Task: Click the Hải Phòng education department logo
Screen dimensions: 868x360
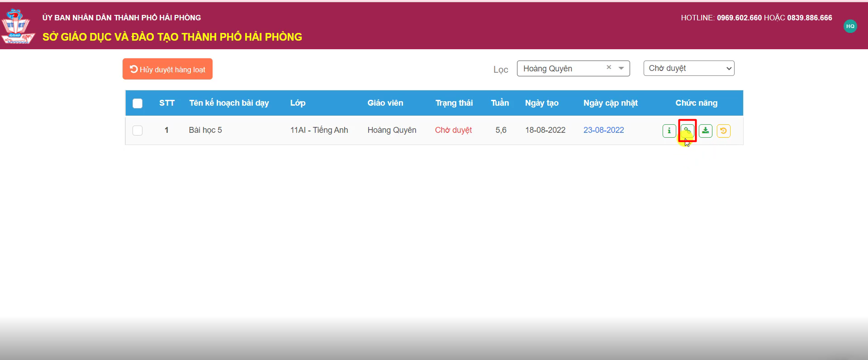Action: pos(17,26)
